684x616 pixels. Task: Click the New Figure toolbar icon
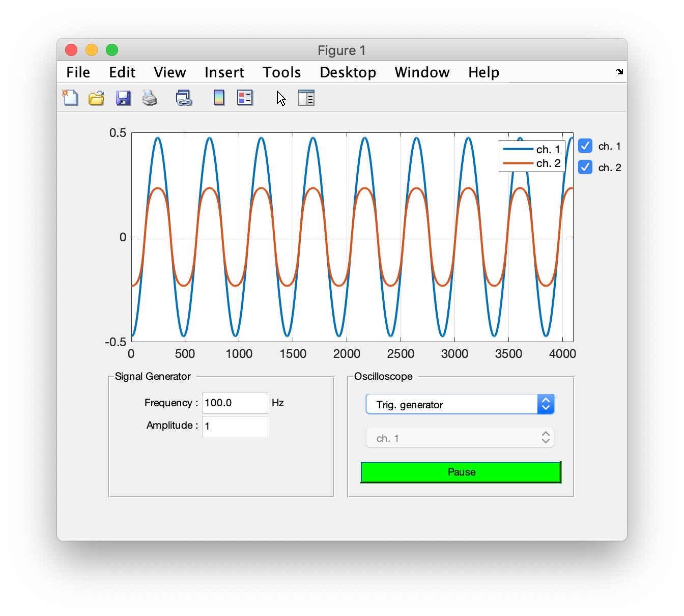click(x=70, y=97)
